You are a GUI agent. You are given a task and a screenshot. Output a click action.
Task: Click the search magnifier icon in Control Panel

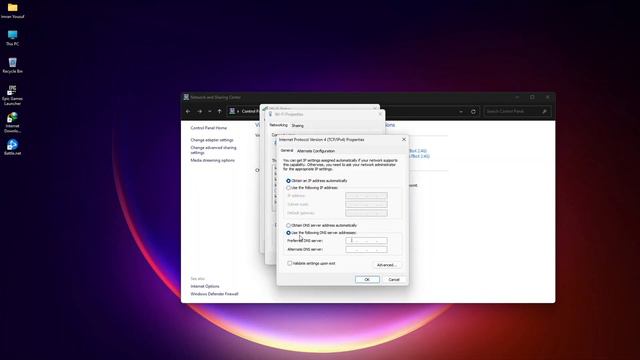(x=544, y=111)
